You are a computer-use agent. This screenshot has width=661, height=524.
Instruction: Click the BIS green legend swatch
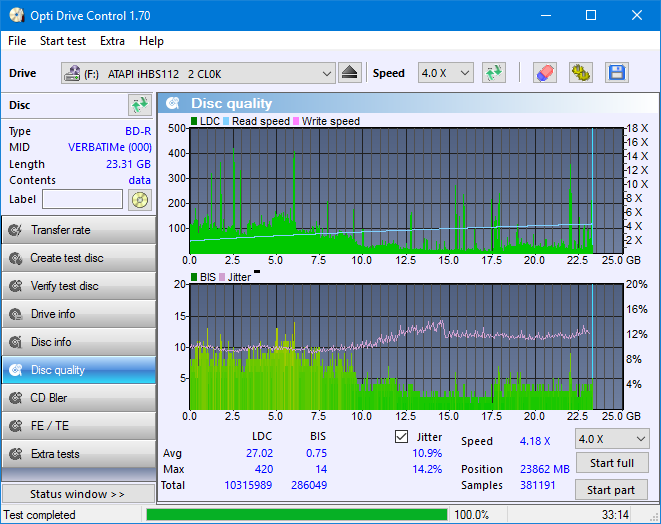194,277
